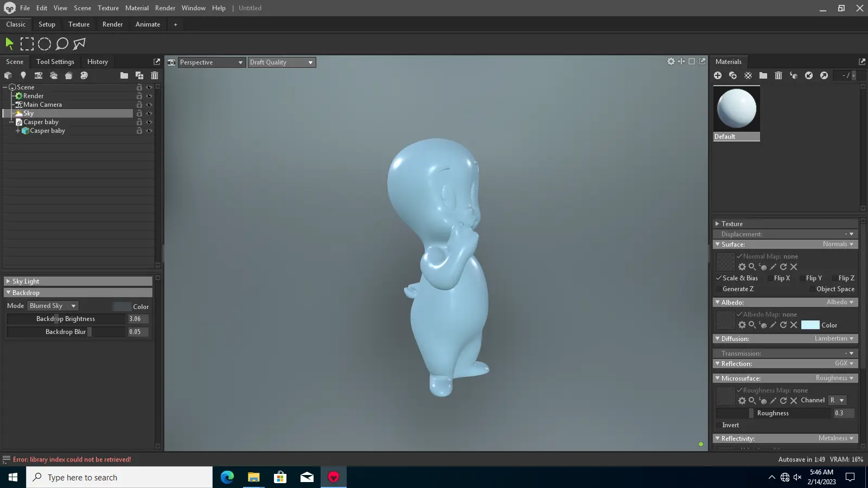Image resolution: width=868 pixels, height=488 pixels.
Task: Activate the lasso selection tool
Action: click(62, 44)
